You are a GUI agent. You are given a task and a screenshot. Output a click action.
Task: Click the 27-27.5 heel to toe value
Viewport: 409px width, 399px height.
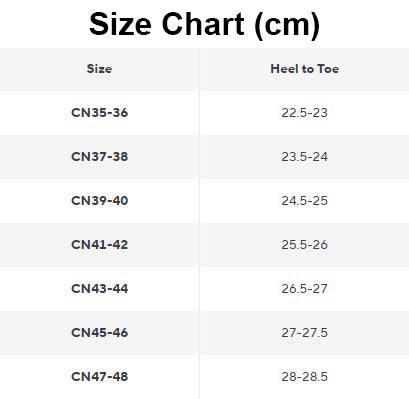[305, 333]
